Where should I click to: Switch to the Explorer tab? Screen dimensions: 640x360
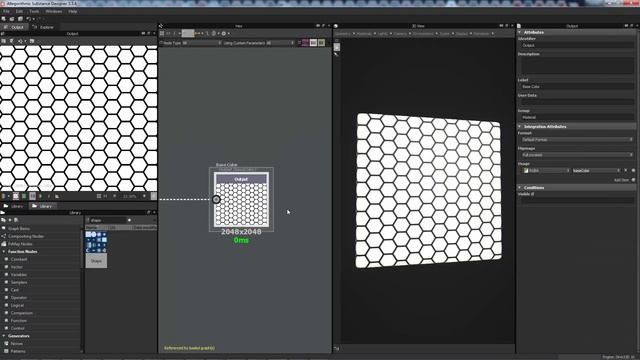coord(43,27)
